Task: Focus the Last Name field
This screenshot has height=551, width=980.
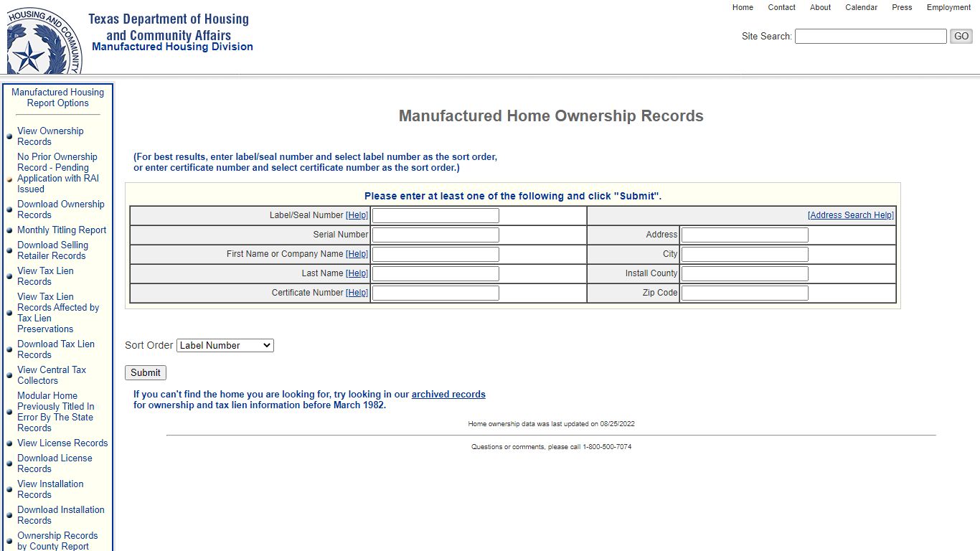Action: tap(435, 273)
